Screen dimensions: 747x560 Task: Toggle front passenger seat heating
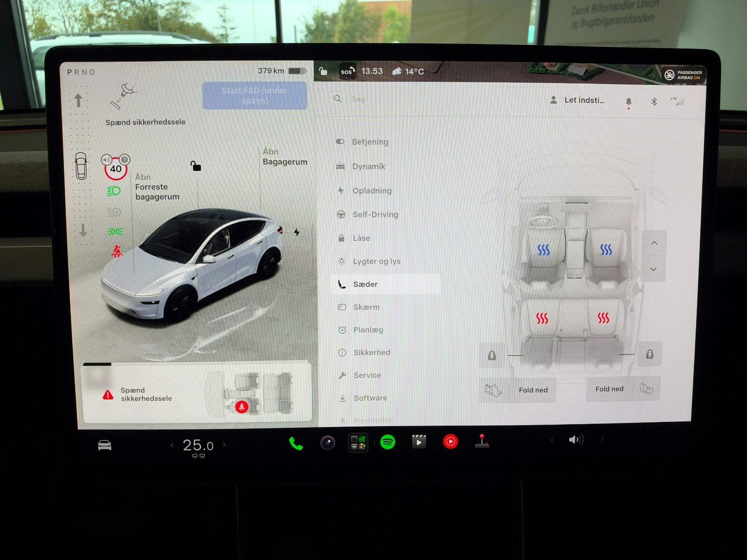coord(606,250)
